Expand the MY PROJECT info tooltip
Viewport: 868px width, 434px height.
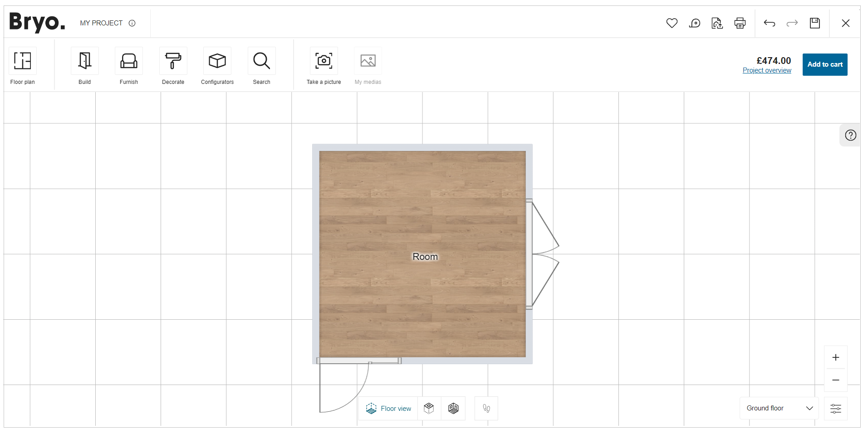[132, 23]
